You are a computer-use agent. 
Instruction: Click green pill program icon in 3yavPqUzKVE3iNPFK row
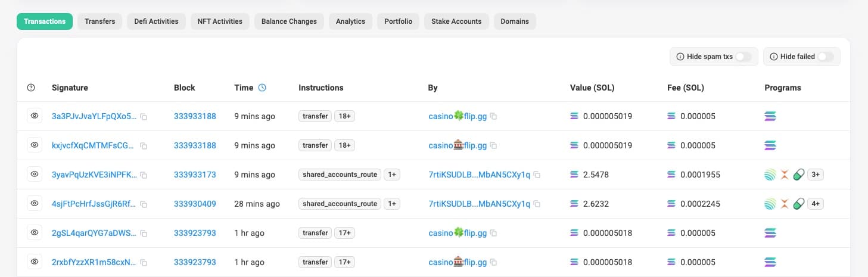[x=799, y=175]
